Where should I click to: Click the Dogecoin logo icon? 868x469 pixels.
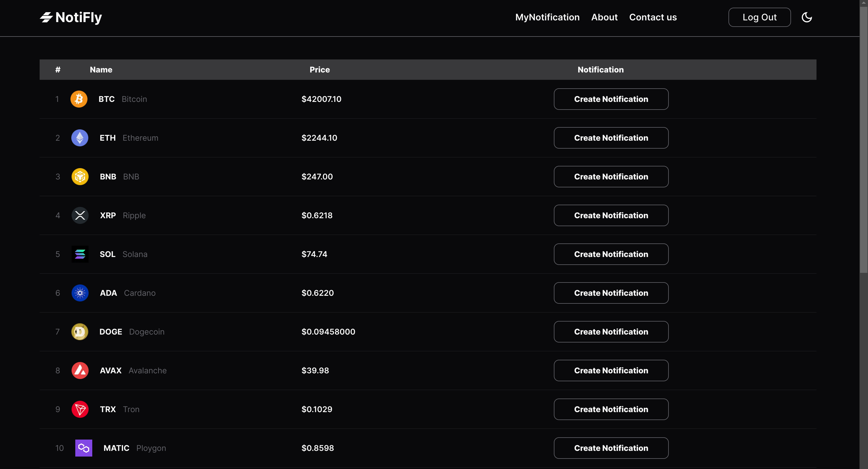[x=80, y=331]
